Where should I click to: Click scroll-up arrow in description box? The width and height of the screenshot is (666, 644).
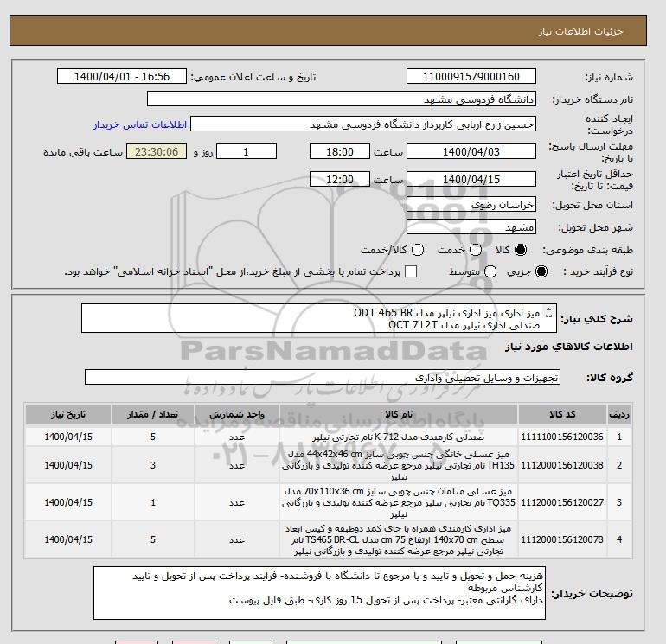point(548,310)
